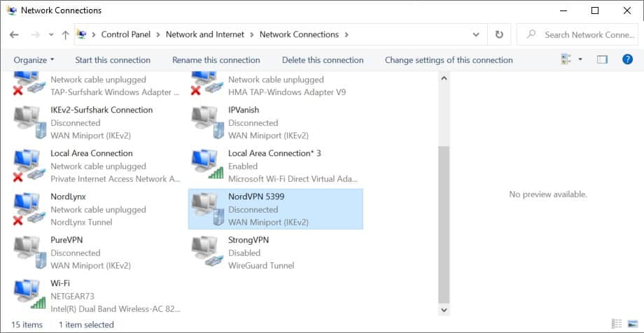This screenshot has width=644, height=333.
Task: Go up one folder level
Action: pos(65,35)
